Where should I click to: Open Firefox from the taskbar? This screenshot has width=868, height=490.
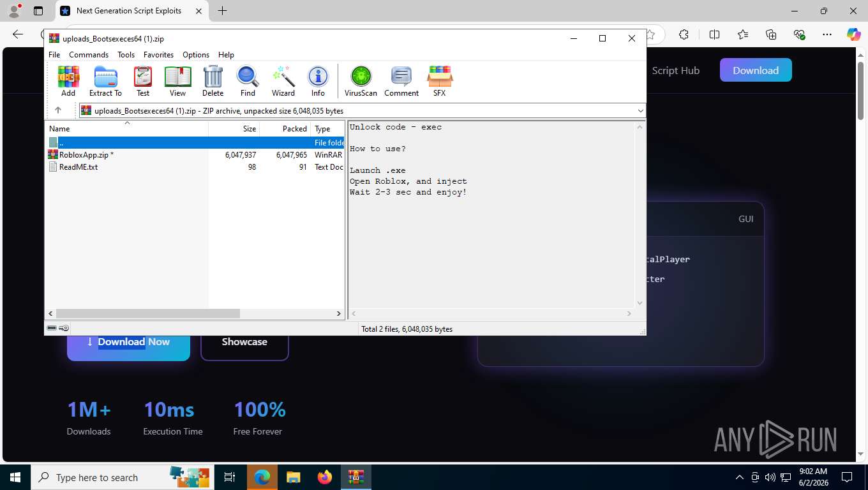[325, 477]
